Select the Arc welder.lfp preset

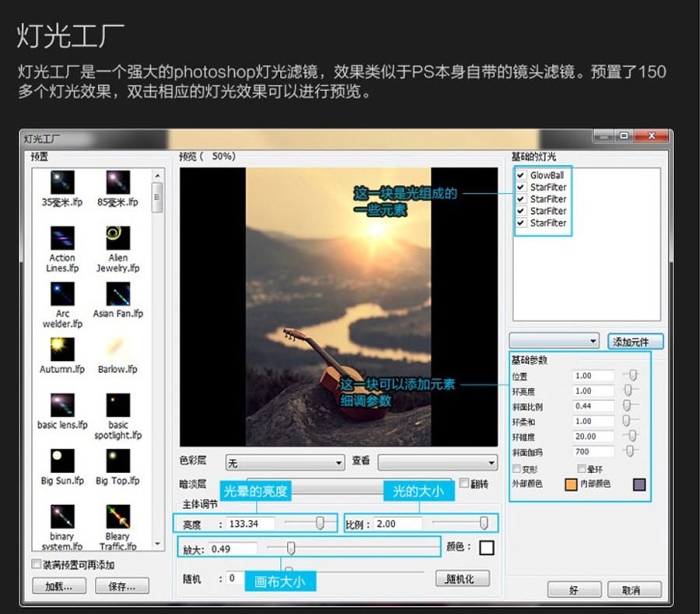(x=62, y=293)
